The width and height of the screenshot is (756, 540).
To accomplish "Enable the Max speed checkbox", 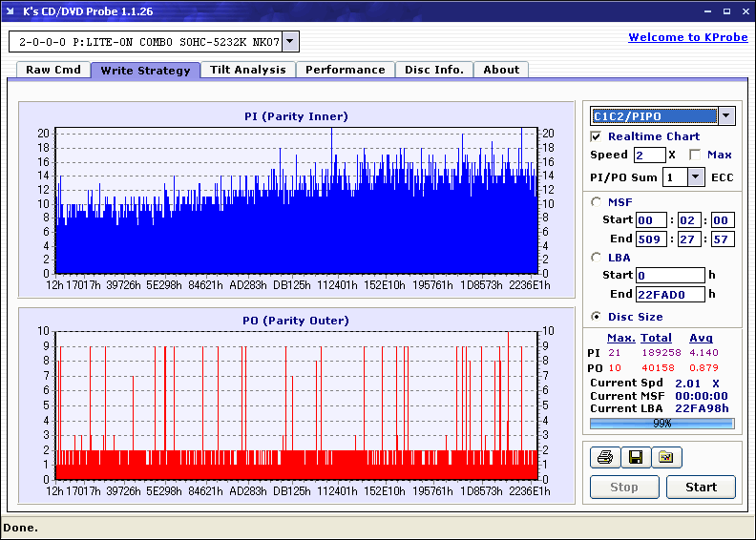I will coord(696,155).
